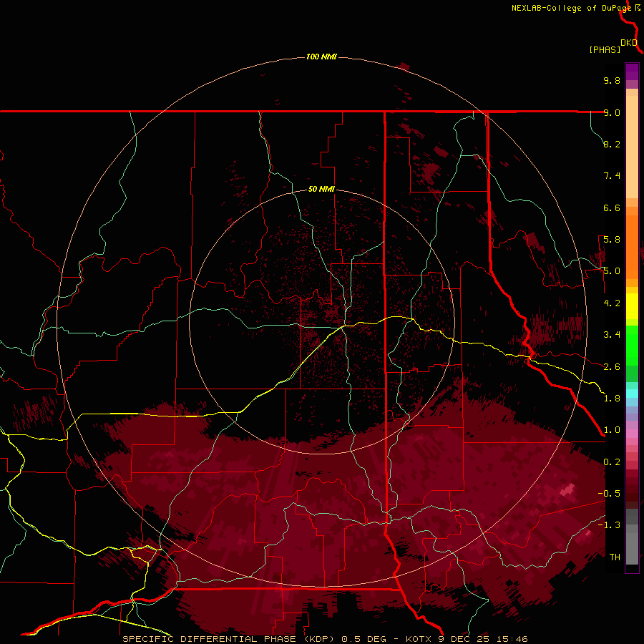
Task: Select the 100 NMI range ring label
Action: click(321, 57)
